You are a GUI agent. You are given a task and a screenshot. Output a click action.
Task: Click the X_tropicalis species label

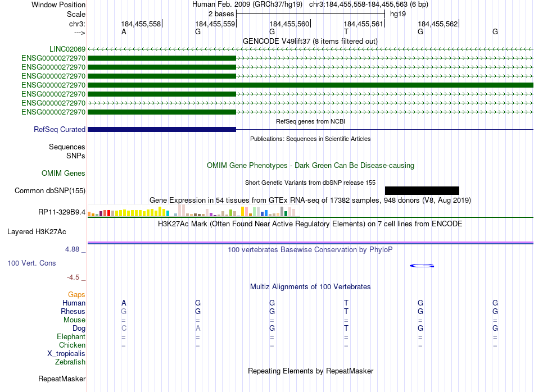coord(66,354)
